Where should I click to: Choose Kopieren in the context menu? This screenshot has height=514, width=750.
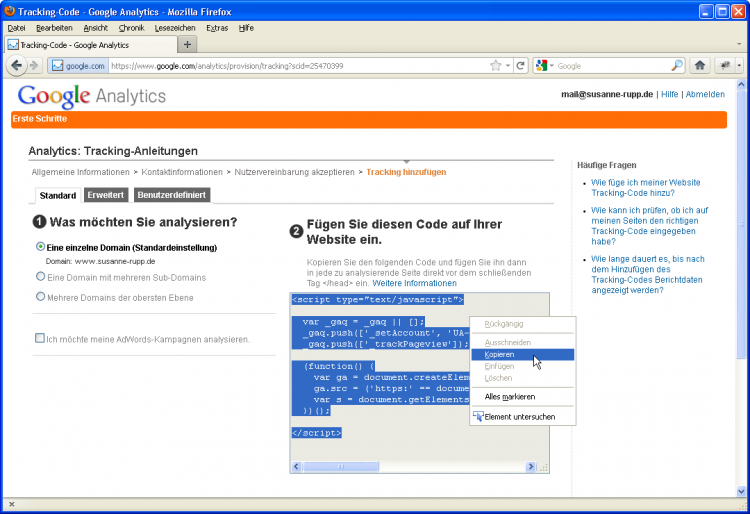point(500,354)
